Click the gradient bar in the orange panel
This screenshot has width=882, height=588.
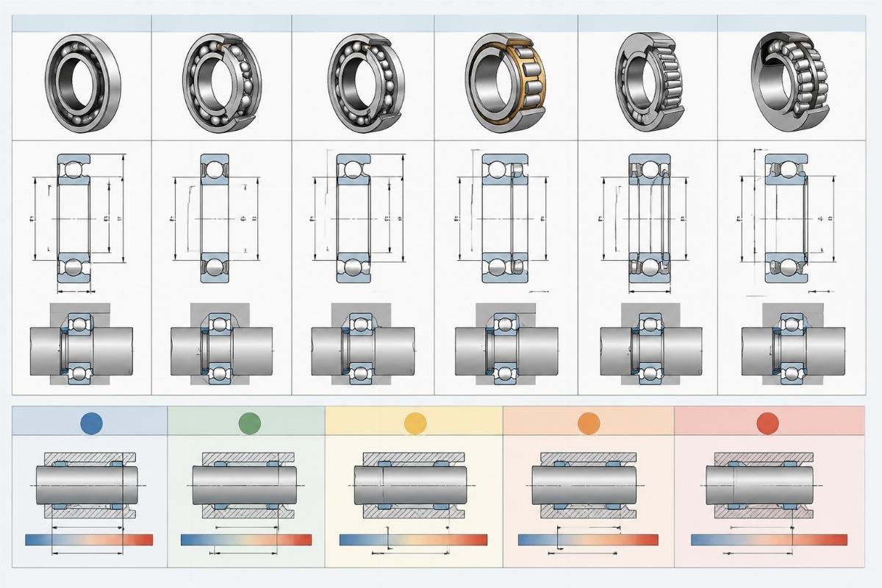(587, 540)
